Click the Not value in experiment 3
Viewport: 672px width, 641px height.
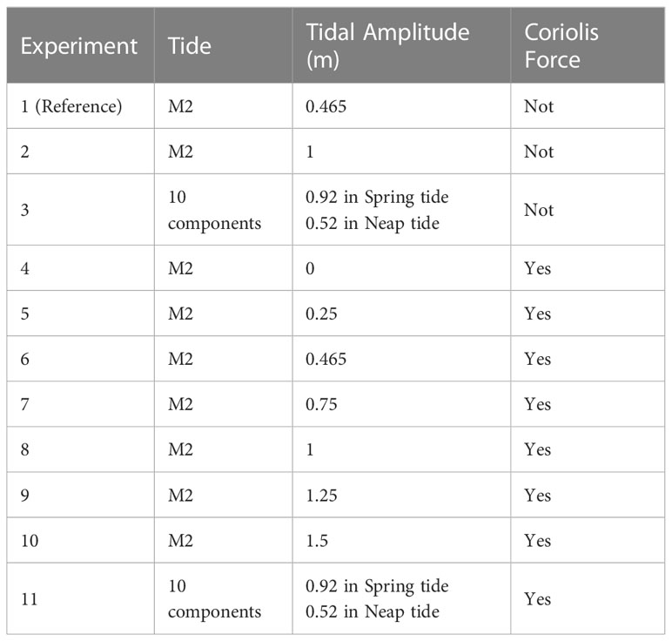point(539,210)
